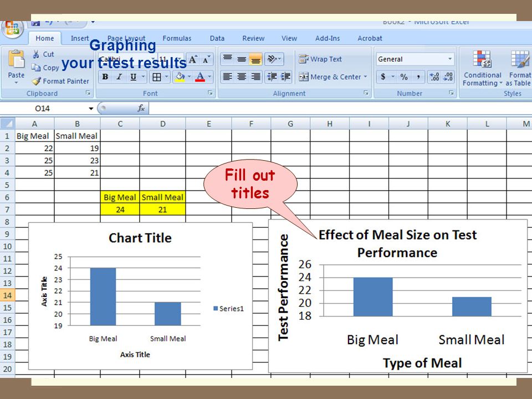Open the Add-Ins ribbon tab
Viewport: 532px width, 399px height.
point(328,38)
